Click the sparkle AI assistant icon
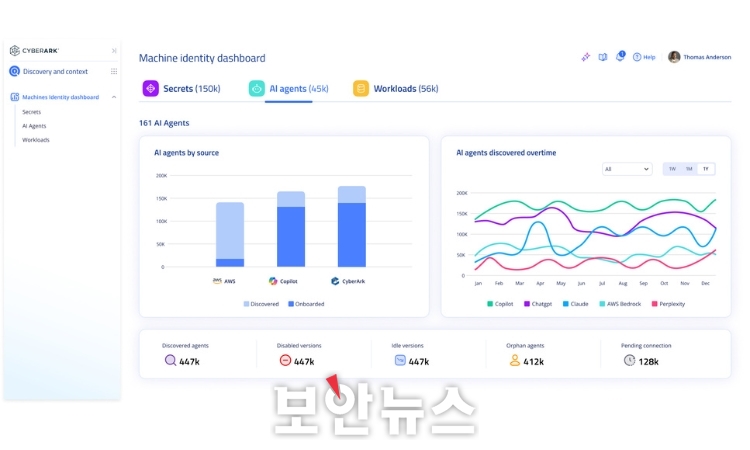 (586, 57)
